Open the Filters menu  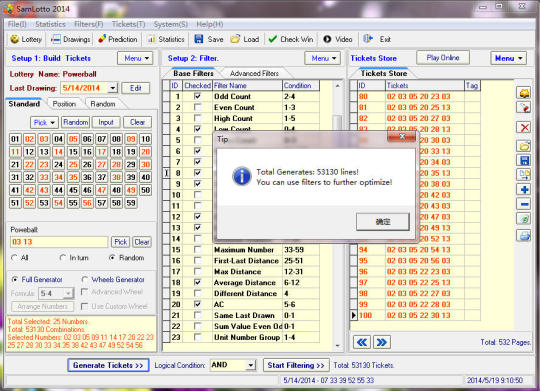[x=89, y=24]
